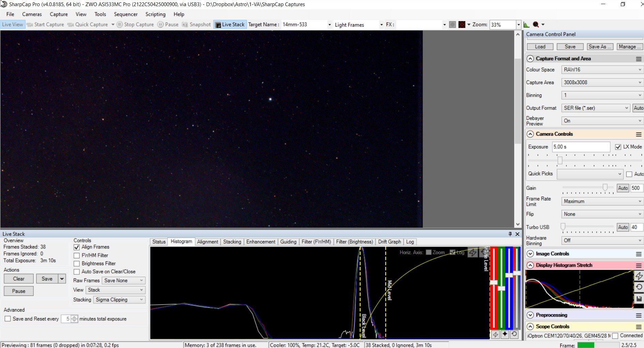644x348 pixels.
Task: Open the Sequencer menu
Action: tap(126, 14)
